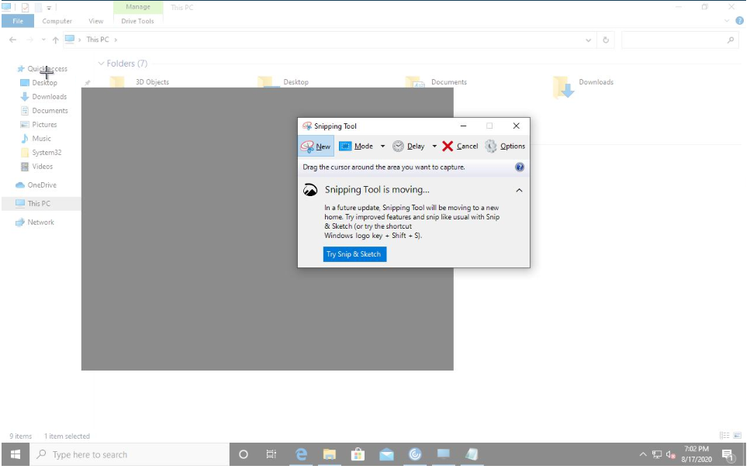This screenshot has height=469, width=750.
Task: Start a New snip in Snipping Tool
Action: coord(316,146)
